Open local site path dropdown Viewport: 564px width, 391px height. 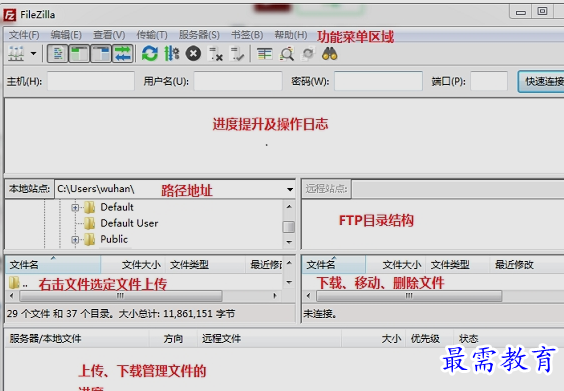pos(290,189)
